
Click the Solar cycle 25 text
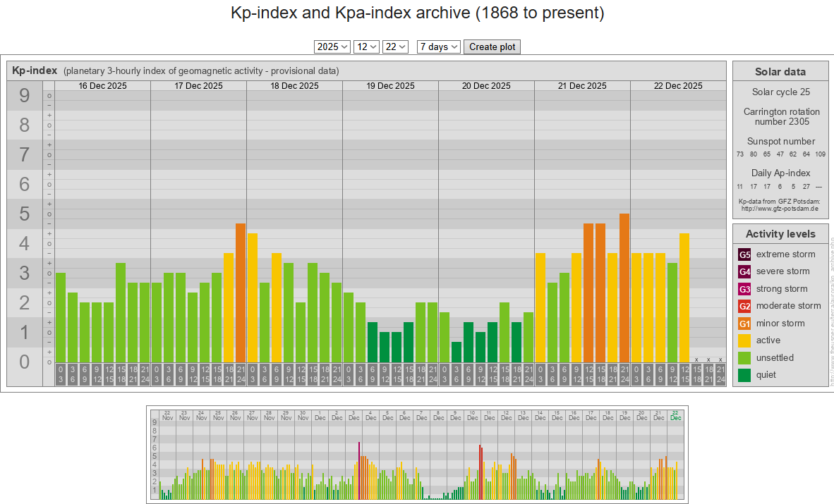click(781, 92)
